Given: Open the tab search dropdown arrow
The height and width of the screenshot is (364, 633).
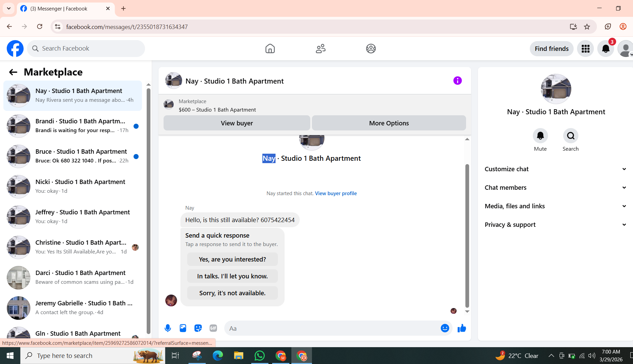Looking at the screenshot, I should pos(9,8).
